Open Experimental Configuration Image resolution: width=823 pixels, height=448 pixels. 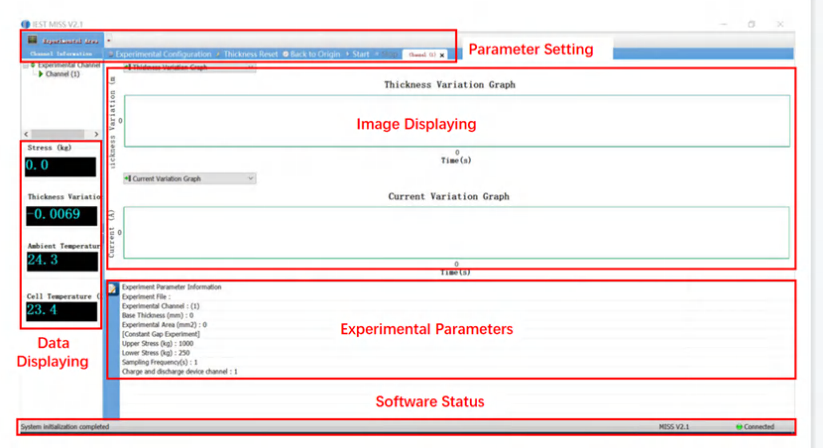[x=163, y=53]
